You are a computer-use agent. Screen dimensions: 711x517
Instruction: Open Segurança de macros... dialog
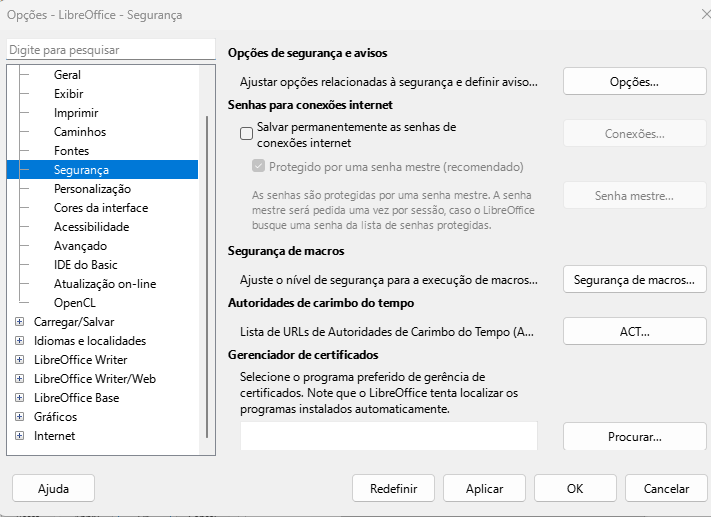[634, 279]
